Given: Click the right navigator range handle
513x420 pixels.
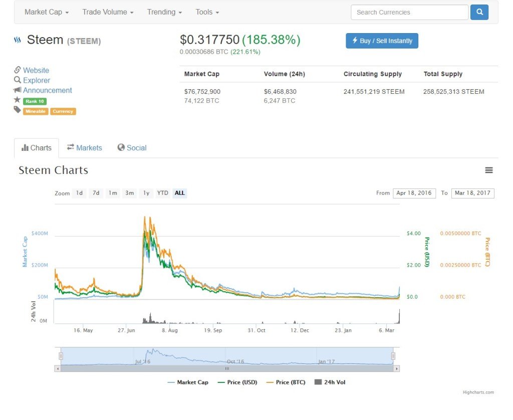Looking at the screenshot, I should (x=393, y=356).
